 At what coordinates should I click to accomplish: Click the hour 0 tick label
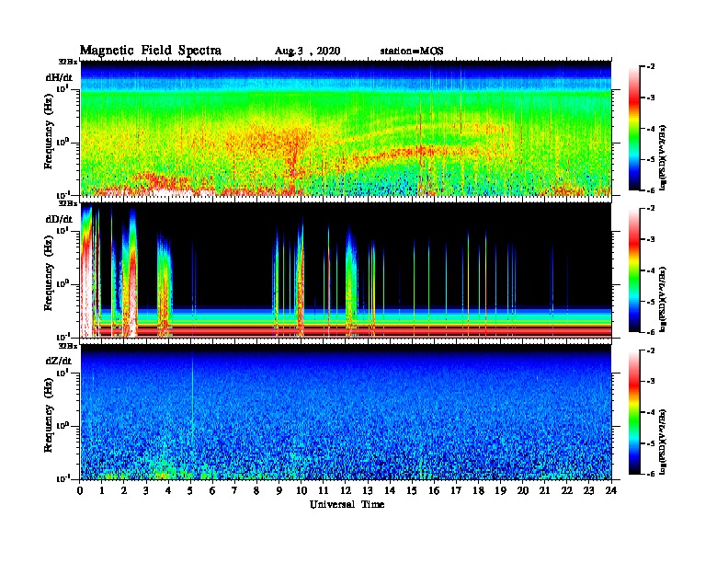pyautogui.click(x=81, y=490)
